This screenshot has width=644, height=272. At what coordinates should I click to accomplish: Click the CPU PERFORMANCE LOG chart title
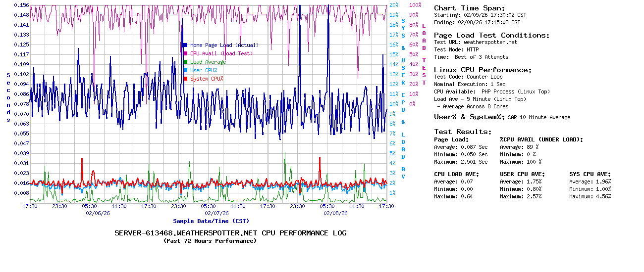pos(230,233)
